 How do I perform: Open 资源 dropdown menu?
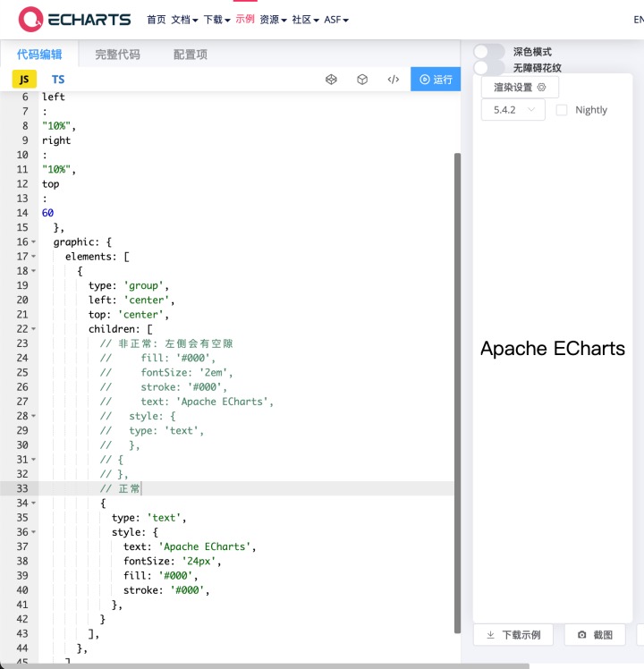tap(273, 20)
